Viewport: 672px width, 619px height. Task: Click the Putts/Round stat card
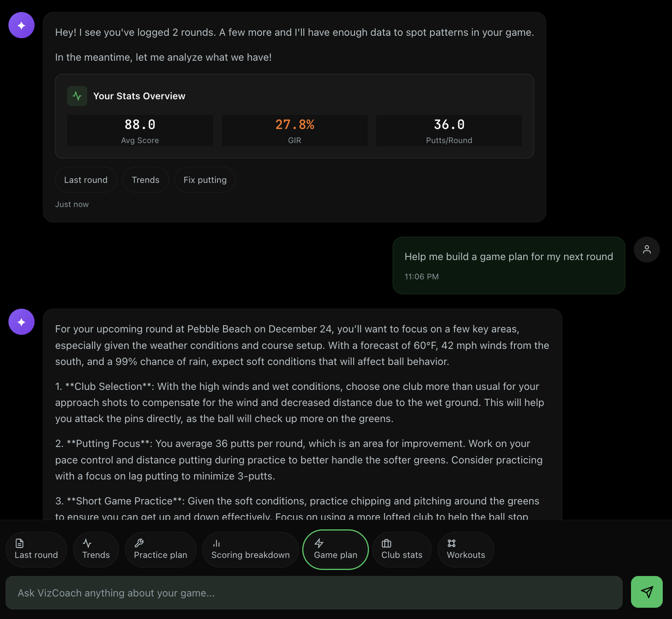click(449, 130)
